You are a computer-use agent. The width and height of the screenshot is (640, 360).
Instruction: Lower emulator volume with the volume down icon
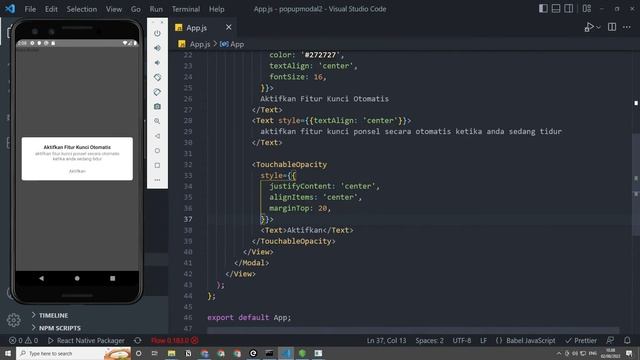click(157, 63)
